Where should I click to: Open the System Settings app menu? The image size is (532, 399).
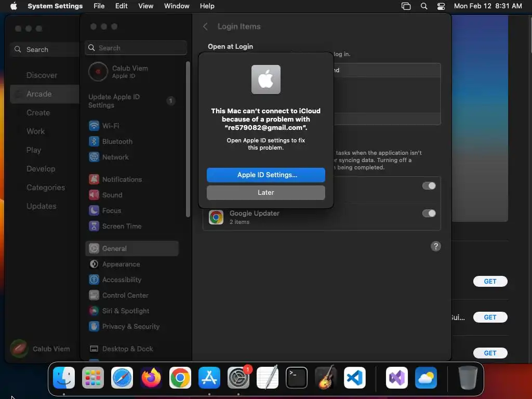click(55, 6)
